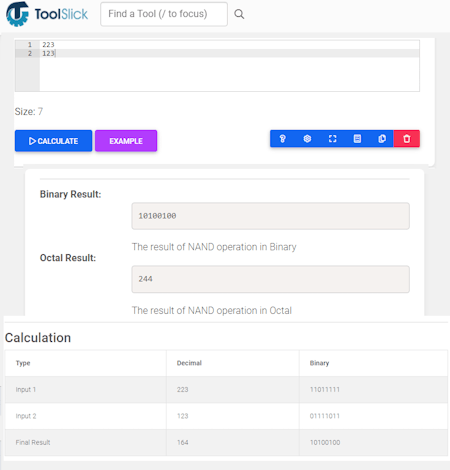Click binary value 01111011 in table
The width and height of the screenshot is (450, 470).
point(325,416)
